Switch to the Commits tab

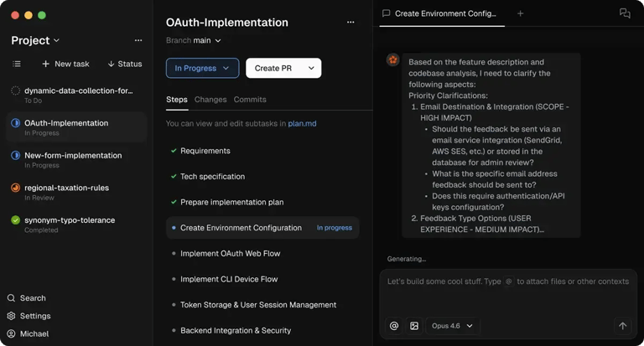pos(250,100)
